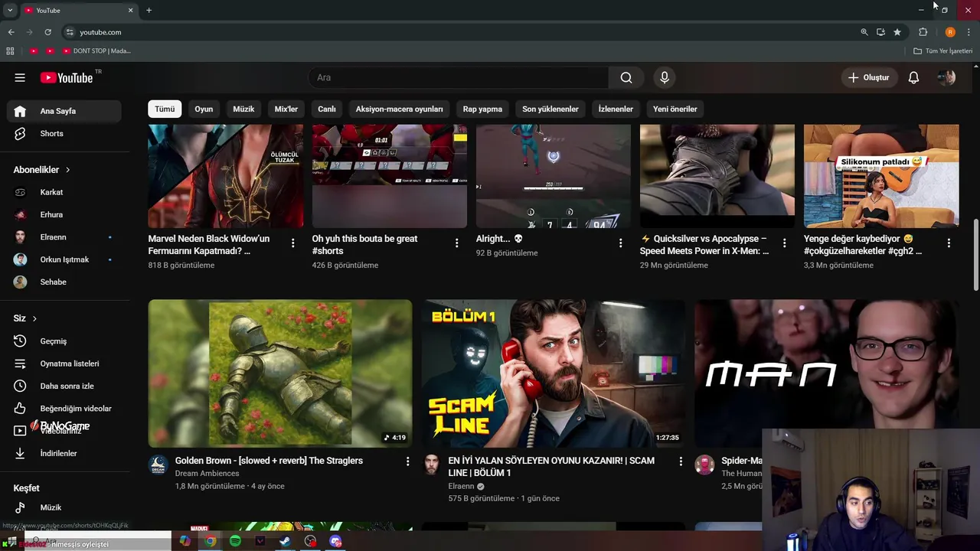Viewport: 980px width, 551px height.
Task: Open the Sehabe channel subscription
Action: click(x=64, y=282)
